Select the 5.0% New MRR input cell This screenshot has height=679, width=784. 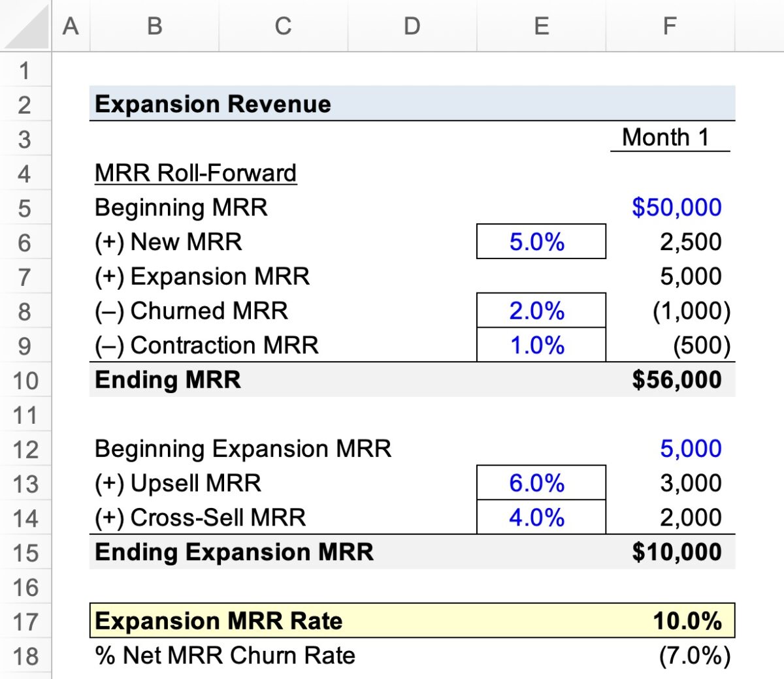coord(541,242)
